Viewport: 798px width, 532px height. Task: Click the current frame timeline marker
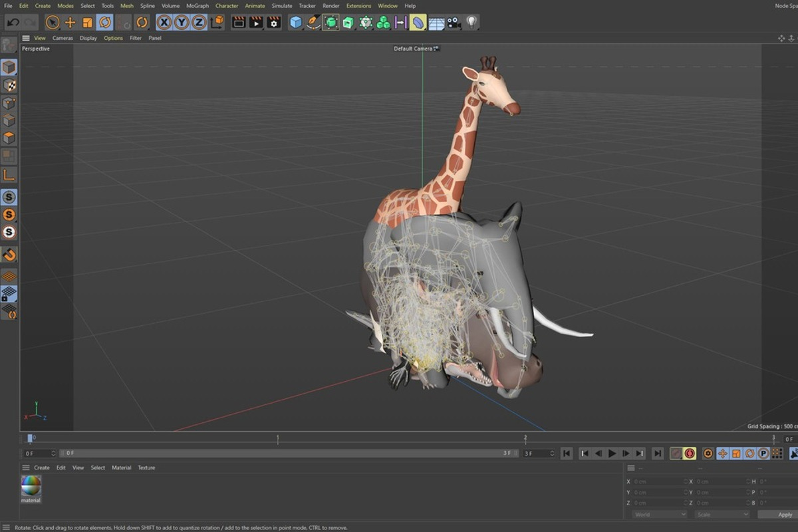(x=29, y=438)
